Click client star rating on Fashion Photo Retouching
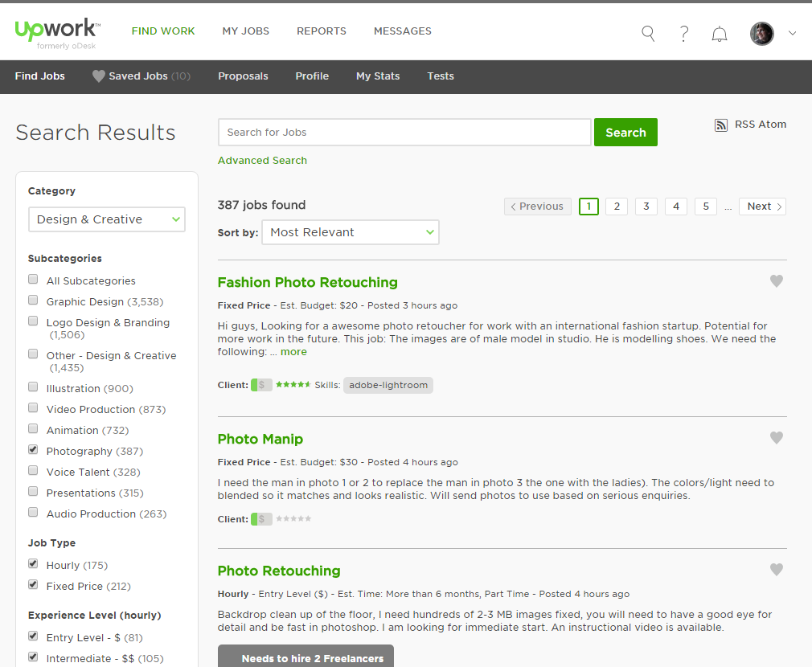This screenshot has height=667, width=812. (293, 384)
